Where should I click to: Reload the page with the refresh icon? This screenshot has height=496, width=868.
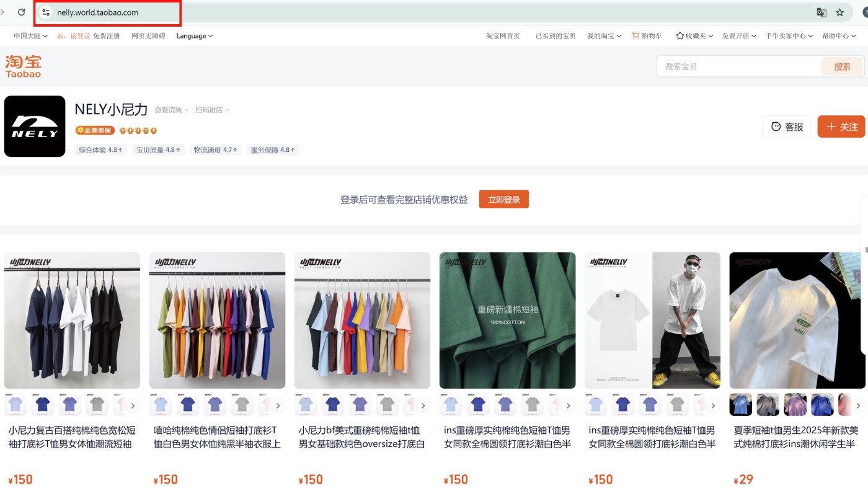22,12
